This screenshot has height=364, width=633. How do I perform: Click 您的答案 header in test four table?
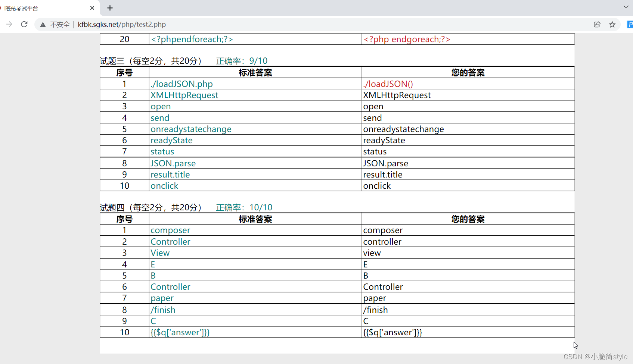pos(468,219)
